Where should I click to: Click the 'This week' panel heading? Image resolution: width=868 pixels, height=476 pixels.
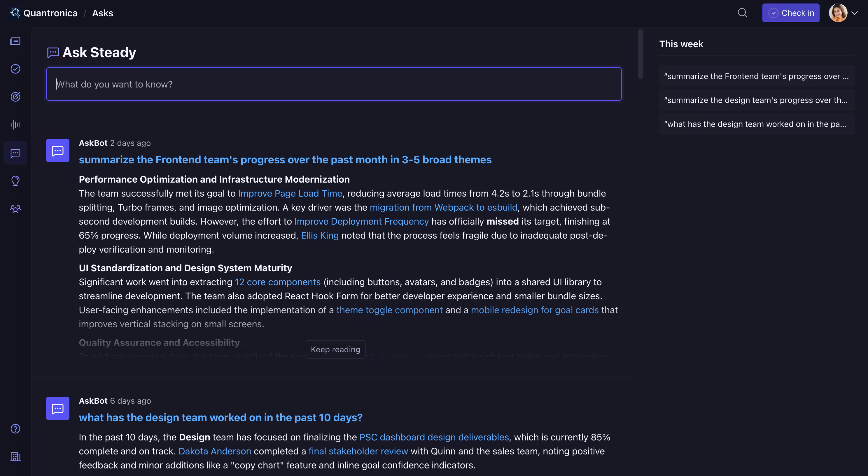[681, 44]
